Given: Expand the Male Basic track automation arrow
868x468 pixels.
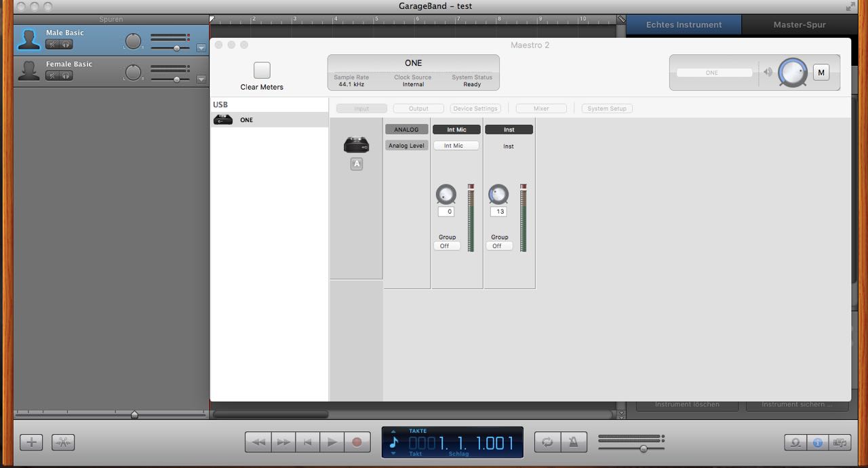Looking at the screenshot, I should click(201, 48).
